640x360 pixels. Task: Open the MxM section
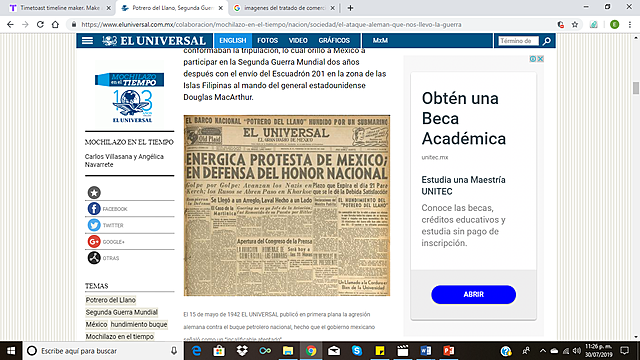point(380,40)
